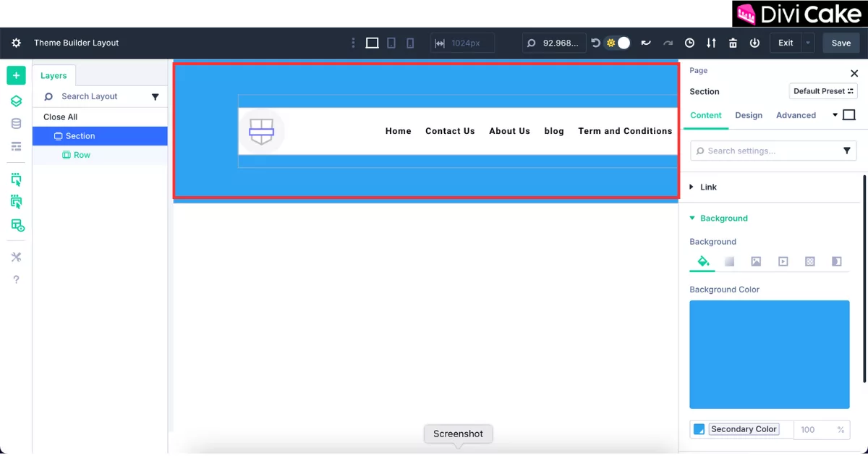868x456 pixels.
Task: Click the Exit button
Action: click(786, 43)
